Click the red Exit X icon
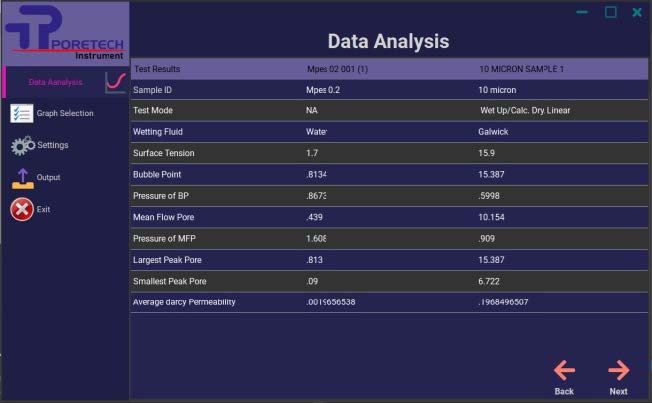The width and height of the screenshot is (652, 403). coord(21,210)
